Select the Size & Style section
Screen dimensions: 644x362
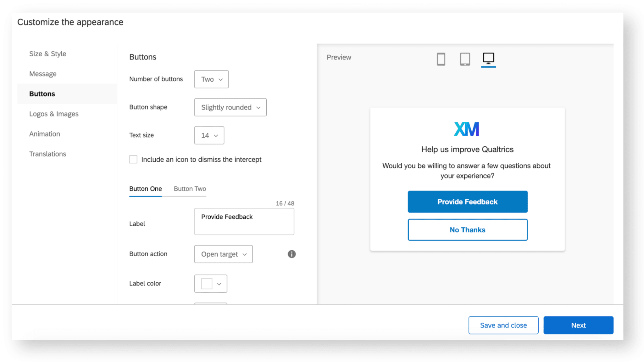pos(47,54)
